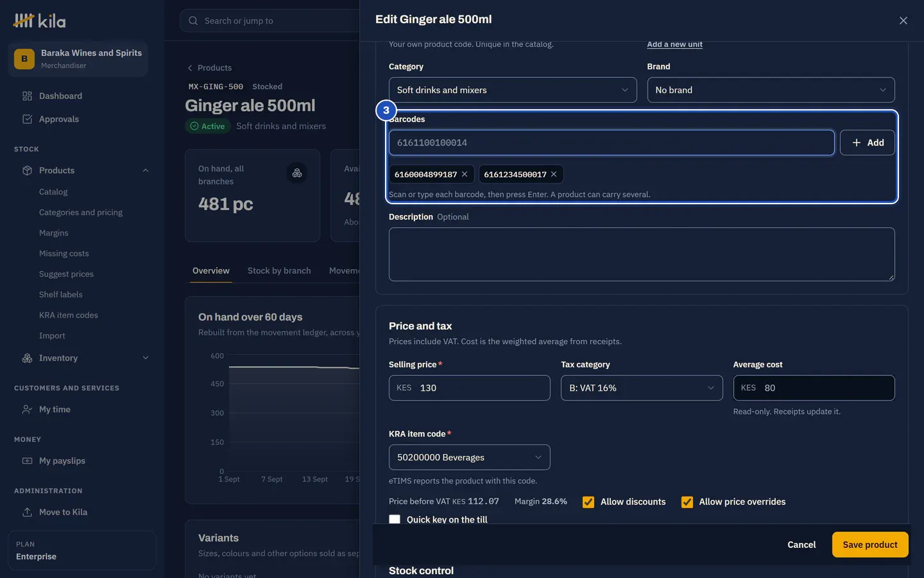Click the Baraka Wines and Spirits avatar

tap(24, 58)
